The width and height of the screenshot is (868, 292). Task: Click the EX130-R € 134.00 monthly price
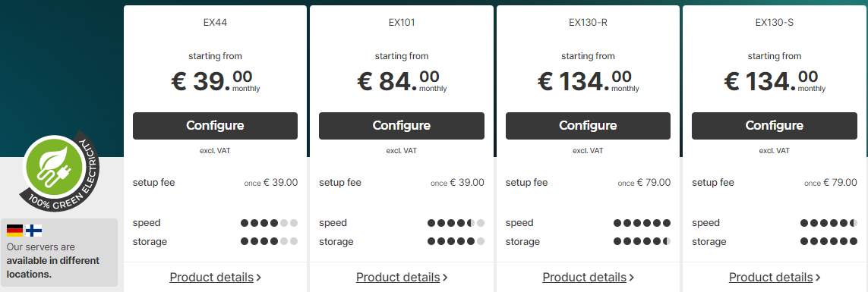588,80
